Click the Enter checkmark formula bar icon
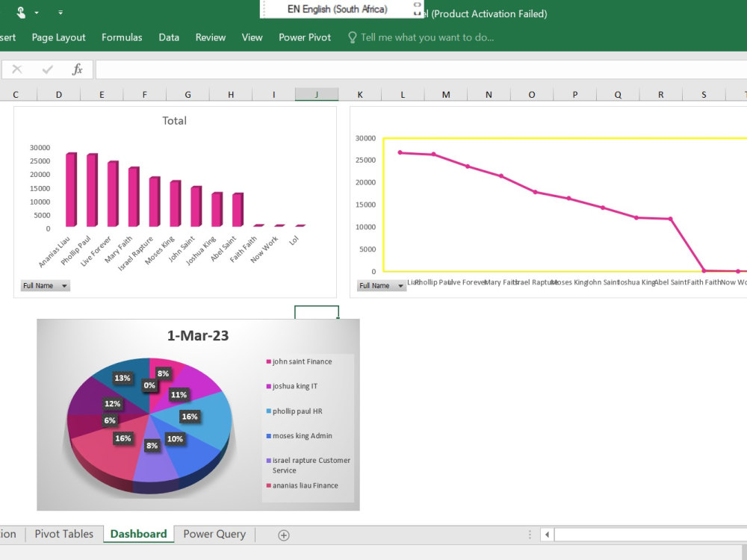Viewport: 747px width, 560px height. [x=46, y=69]
